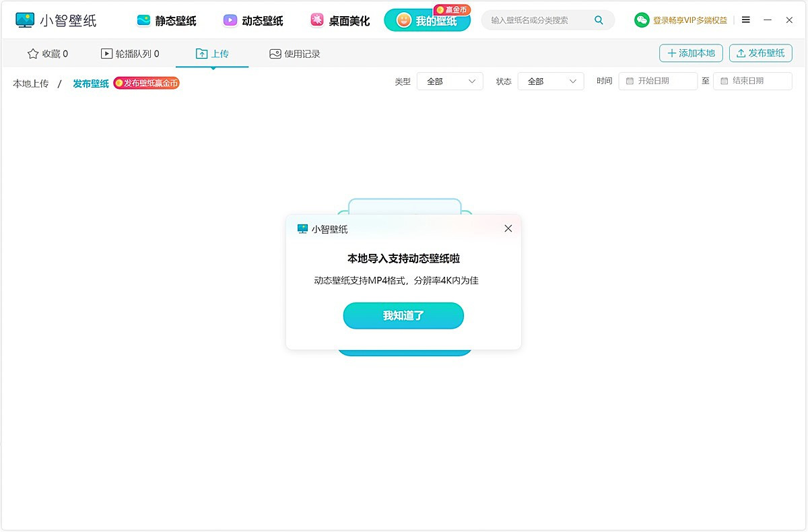This screenshot has width=808, height=532.
Task: Click the search magnifier icon
Action: 598,20
